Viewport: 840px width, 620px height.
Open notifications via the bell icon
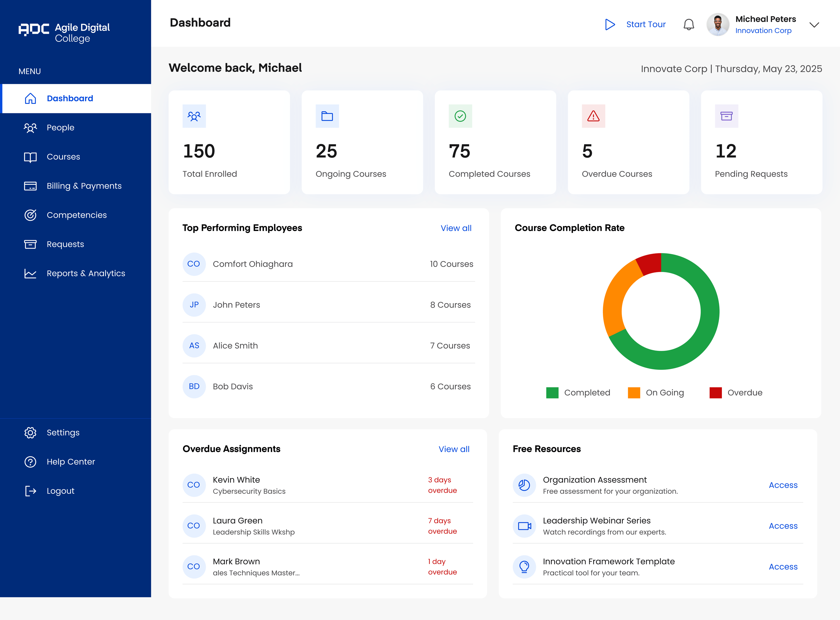[689, 24]
